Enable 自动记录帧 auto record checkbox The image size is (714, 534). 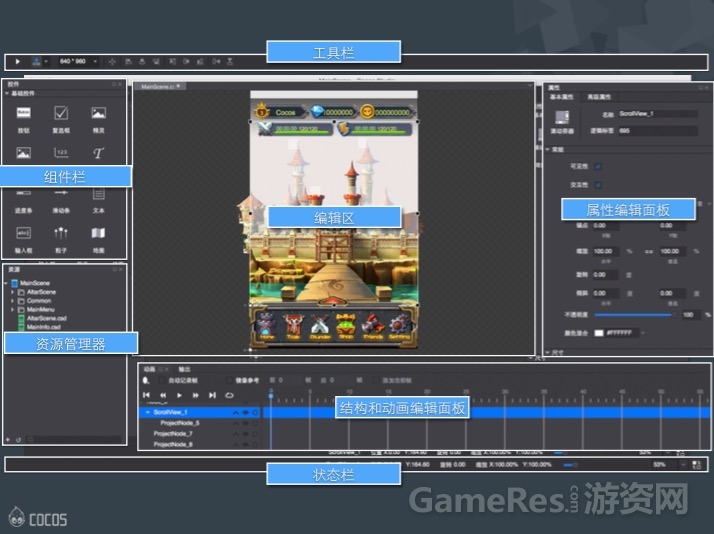point(161,380)
